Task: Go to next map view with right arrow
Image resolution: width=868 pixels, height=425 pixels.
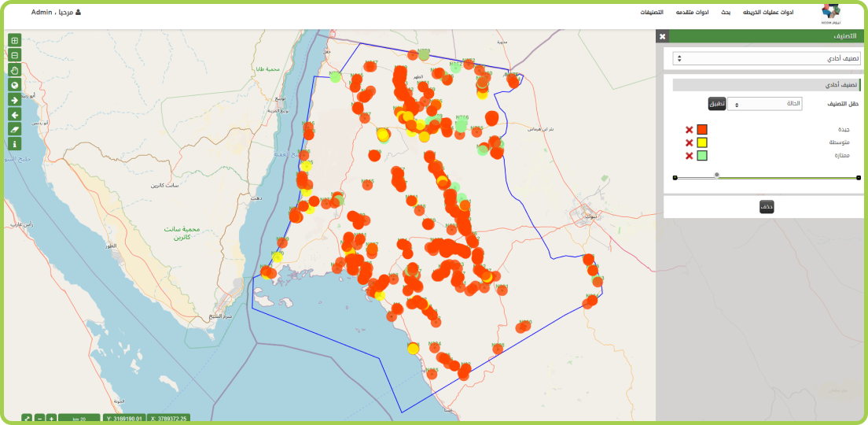Action: click(x=14, y=100)
